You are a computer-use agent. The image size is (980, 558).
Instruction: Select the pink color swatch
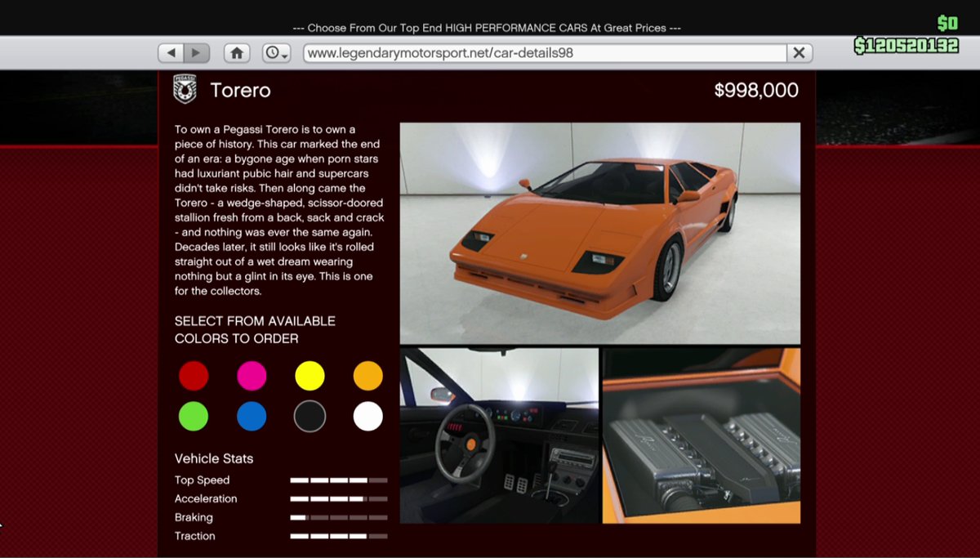[252, 376]
